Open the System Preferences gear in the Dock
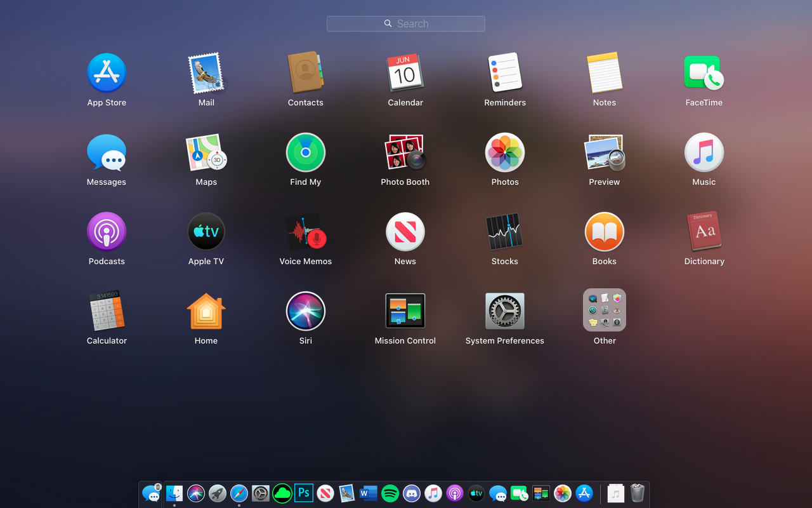The height and width of the screenshot is (508, 812). pos(261,493)
